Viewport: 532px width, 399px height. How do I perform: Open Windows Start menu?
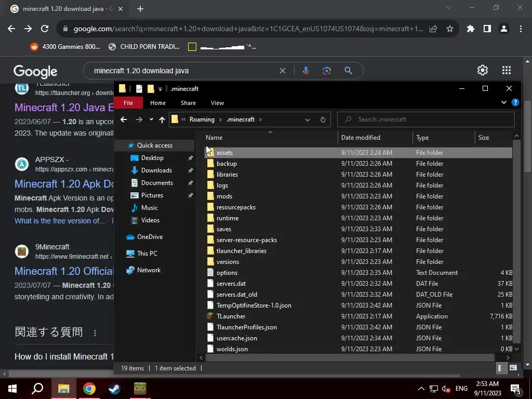[12, 389]
